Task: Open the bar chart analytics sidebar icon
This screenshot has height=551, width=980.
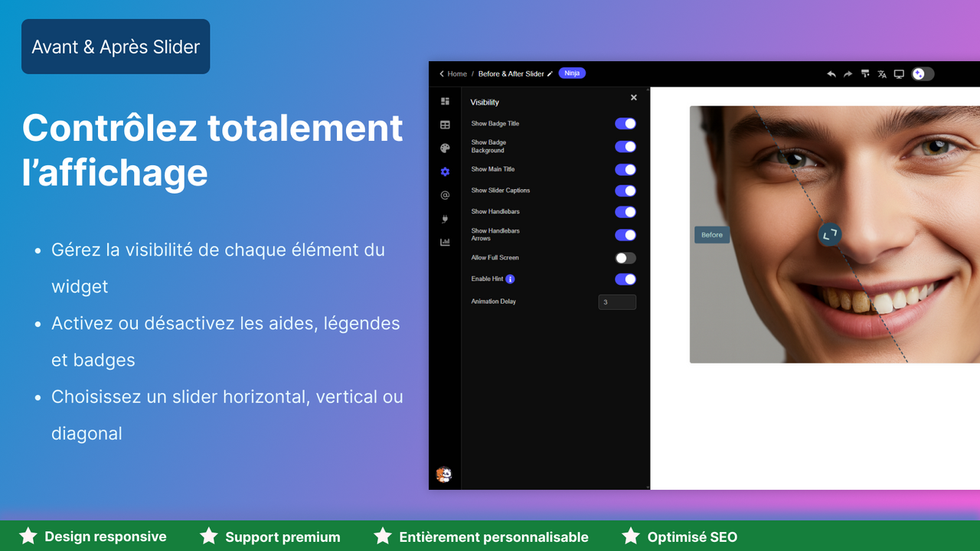Action: click(445, 242)
